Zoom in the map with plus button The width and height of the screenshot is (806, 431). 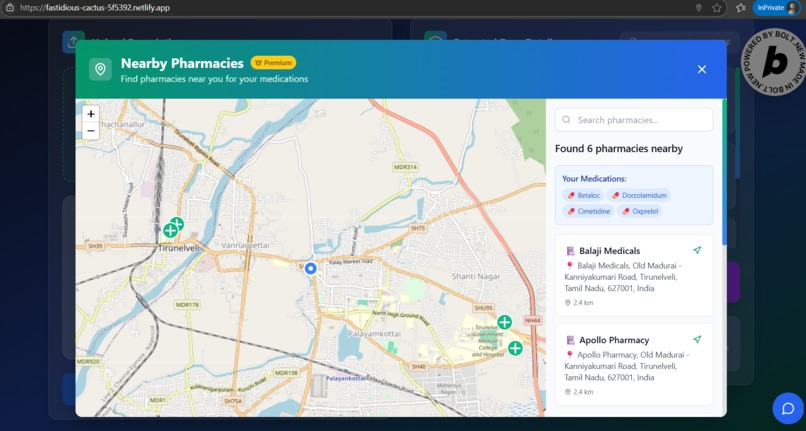(91, 114)
